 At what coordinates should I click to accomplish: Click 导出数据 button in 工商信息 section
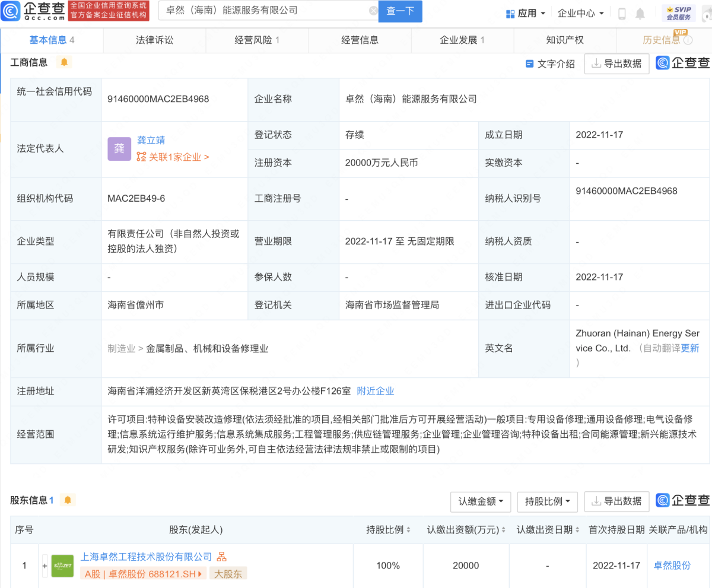pyautogui.click(x=617, y=63)
